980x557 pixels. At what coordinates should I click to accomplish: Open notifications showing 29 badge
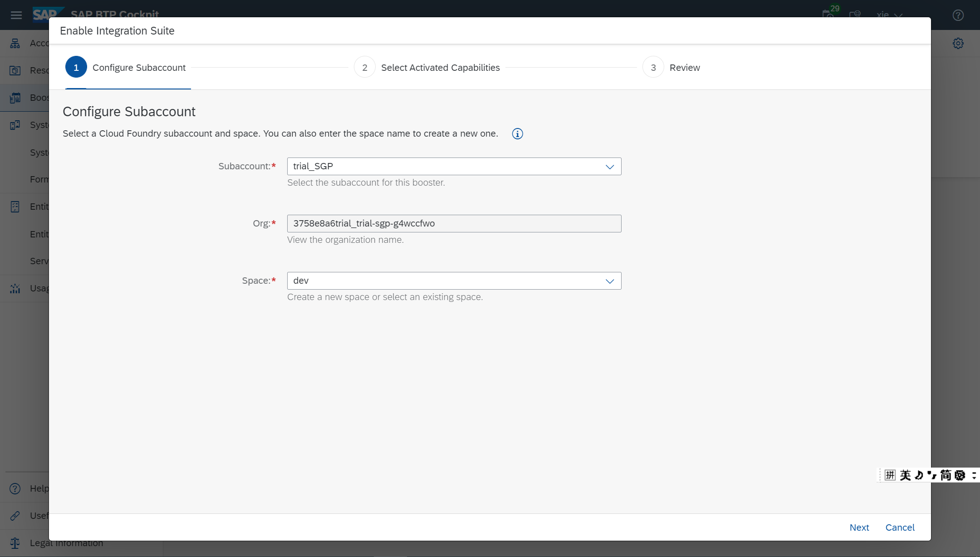coord(830,13)
